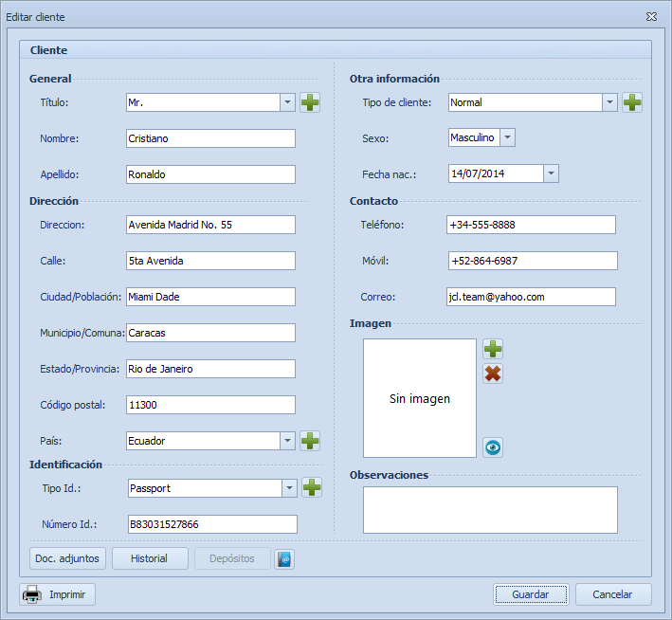Click into the Observaciones text area
The height and width of the screenshot is (620, 672).
pos(490,509)
